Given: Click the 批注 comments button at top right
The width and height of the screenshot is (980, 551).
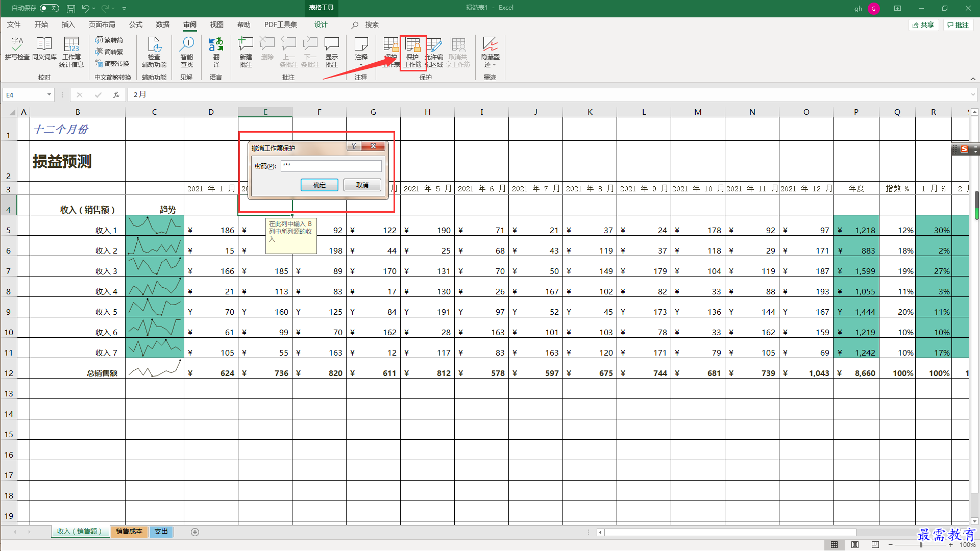Looking at the screenshot, I should [958, 25].
